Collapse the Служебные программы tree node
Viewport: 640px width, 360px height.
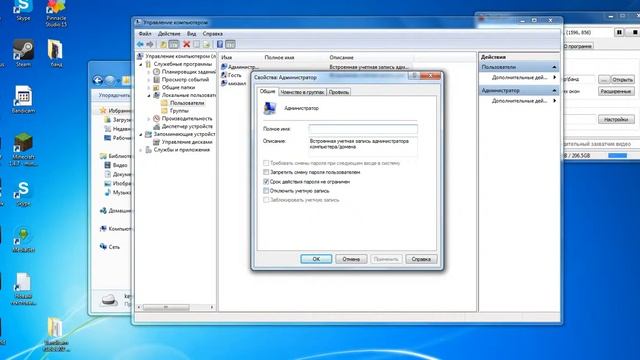click(141, 64)
